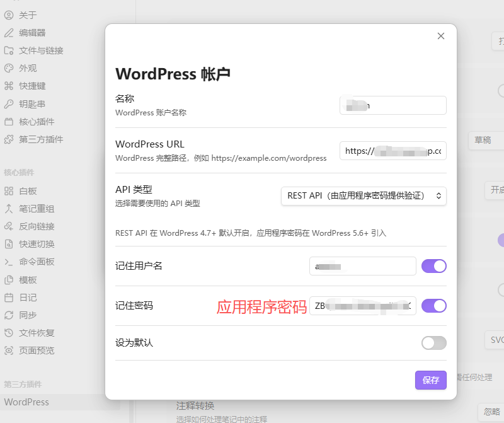Open the 第三方插件 puzzle piece icon
This screenshot has height=423, width=504.
[9, 139]
